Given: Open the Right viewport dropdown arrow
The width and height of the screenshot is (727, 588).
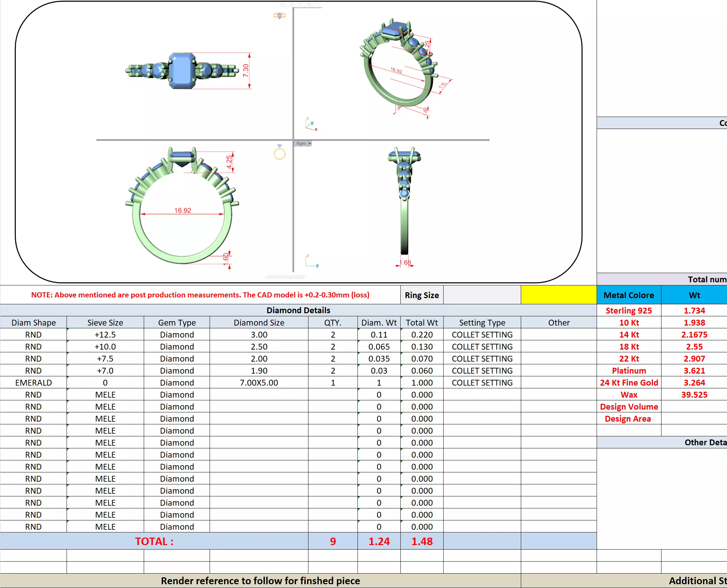Looking at the screenshot, I should (310, 144).
